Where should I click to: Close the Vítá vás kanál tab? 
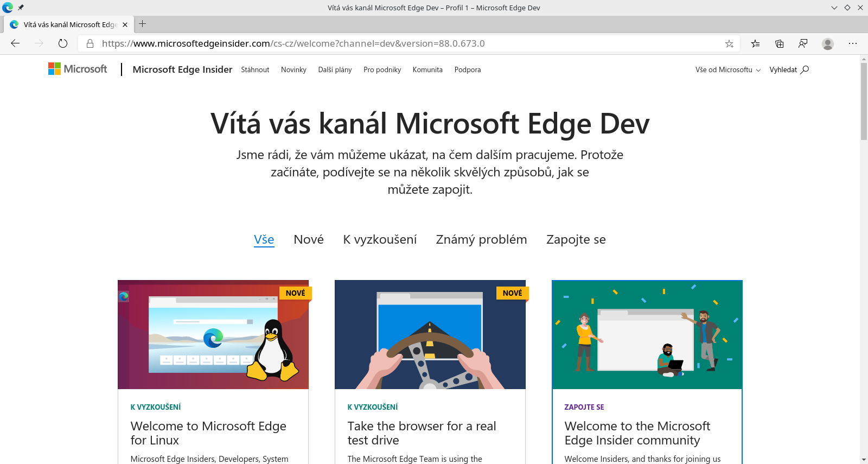coord(125,24)
